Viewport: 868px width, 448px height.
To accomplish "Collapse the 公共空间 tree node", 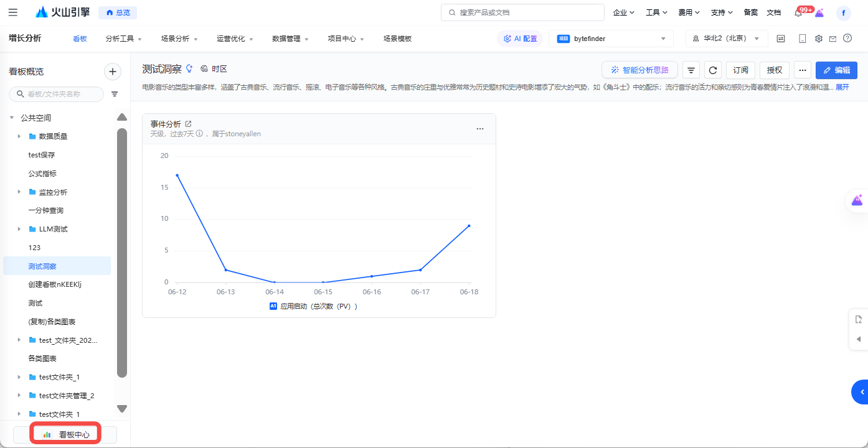I will pos(11,118).
